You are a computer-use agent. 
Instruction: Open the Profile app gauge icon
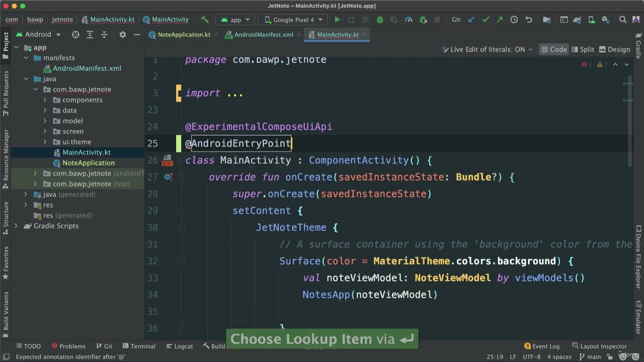(409, 20)
